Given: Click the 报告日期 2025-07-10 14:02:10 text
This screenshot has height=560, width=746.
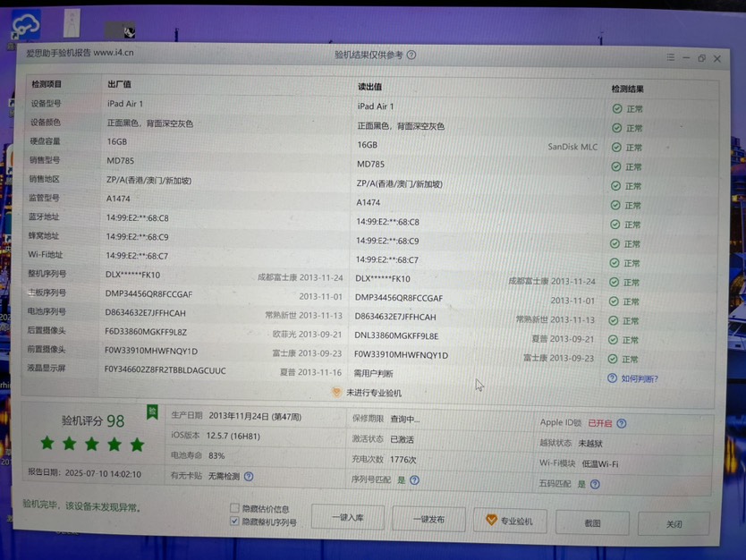Looking at the screenshot, I should [85, 473].
